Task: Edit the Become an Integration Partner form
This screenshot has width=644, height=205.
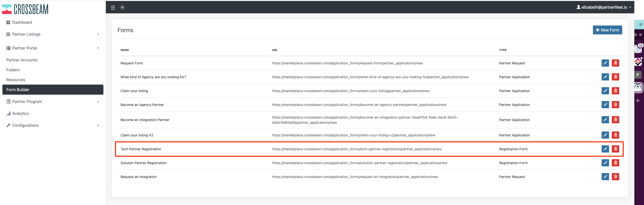Action: tap(605, 120)
